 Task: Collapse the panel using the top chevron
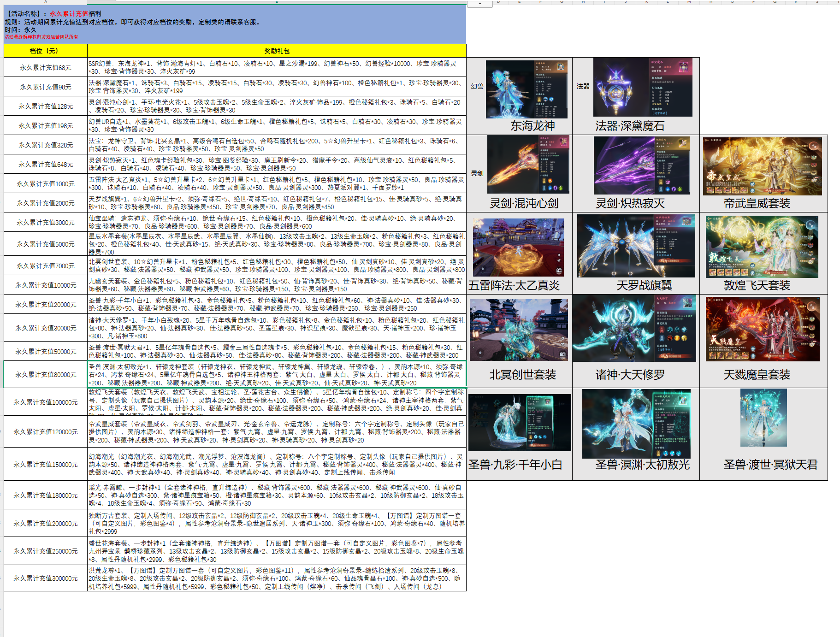(479, 3)
